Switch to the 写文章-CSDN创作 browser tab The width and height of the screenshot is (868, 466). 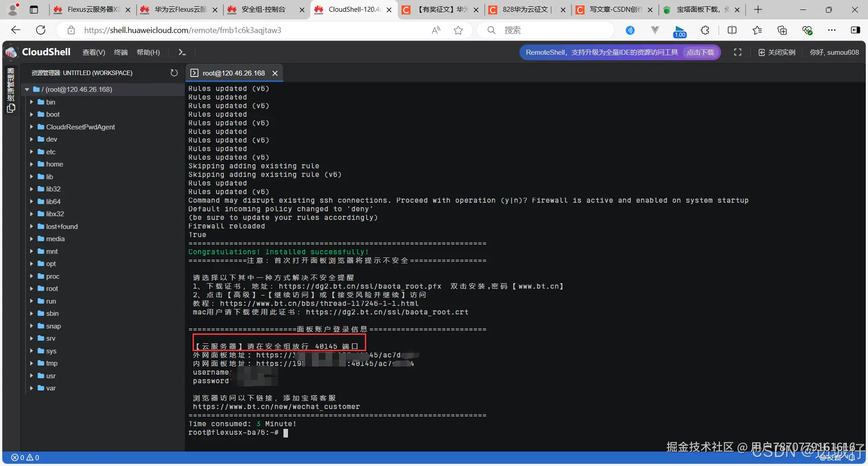[x=615, y=10]
